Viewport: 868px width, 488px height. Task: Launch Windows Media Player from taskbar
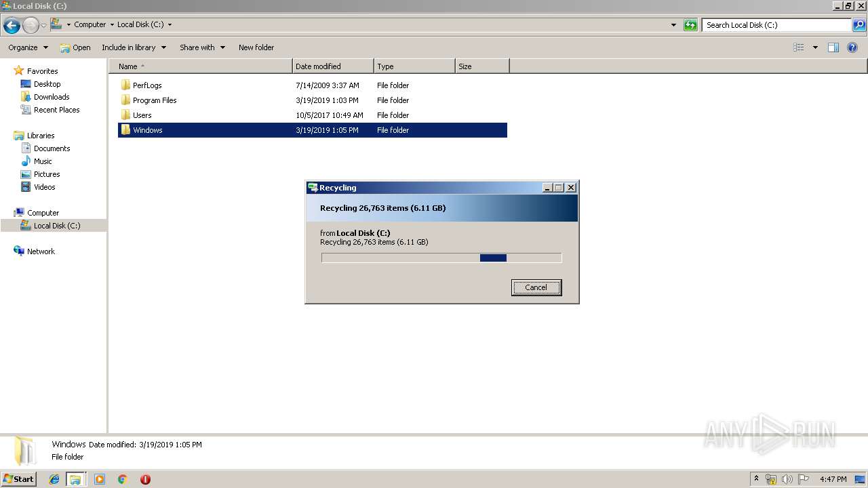tap(100, 479)
